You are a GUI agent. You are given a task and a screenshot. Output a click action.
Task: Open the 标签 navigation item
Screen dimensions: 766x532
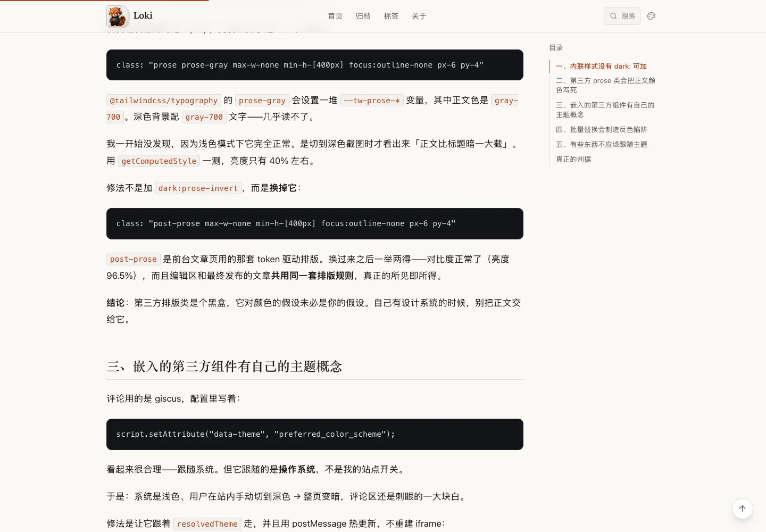pos(391,16)
